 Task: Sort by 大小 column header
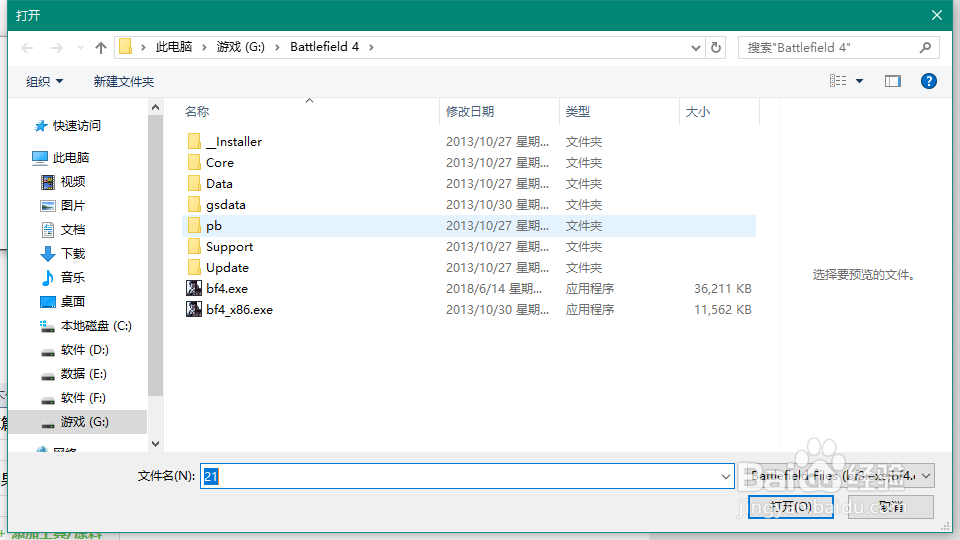coord(697,111)
